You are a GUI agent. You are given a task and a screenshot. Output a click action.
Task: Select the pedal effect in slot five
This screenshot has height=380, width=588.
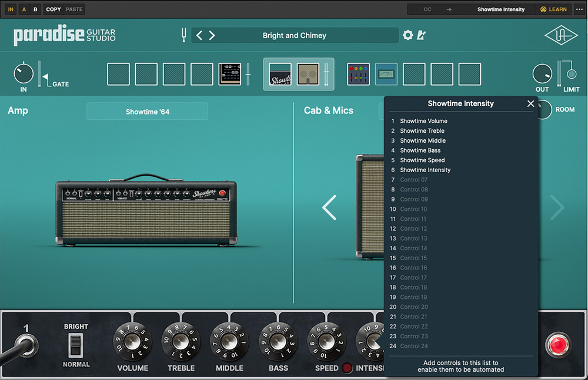pos(230,75)
